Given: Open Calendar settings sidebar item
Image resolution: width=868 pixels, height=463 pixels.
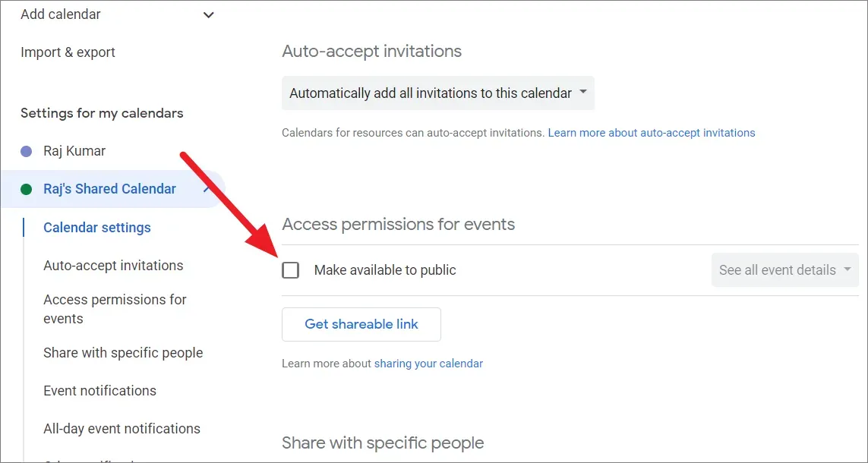Looking at the screenshot, I should coord(97,228).
